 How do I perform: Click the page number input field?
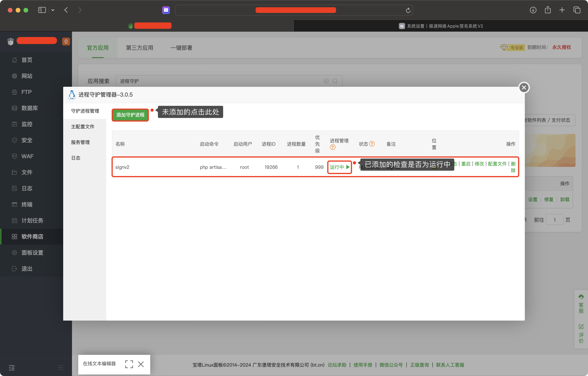click(x=555, y=220)
